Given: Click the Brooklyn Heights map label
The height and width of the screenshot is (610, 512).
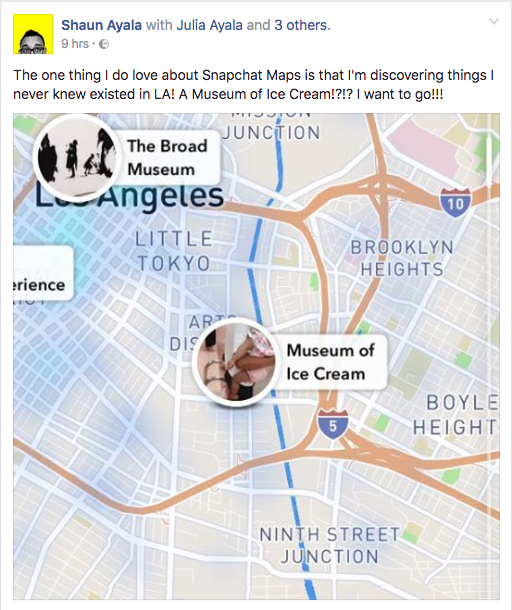Looking at the screenshot, I should point(402,258).
